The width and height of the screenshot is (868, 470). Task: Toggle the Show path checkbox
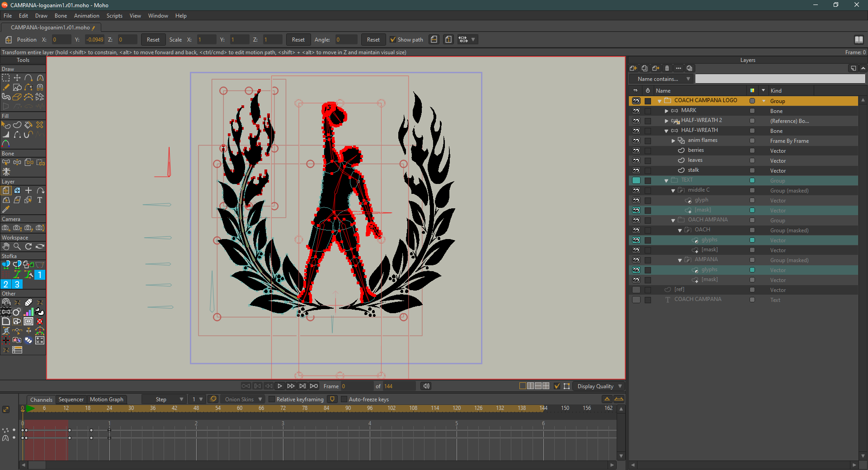(x=393, y=39)
